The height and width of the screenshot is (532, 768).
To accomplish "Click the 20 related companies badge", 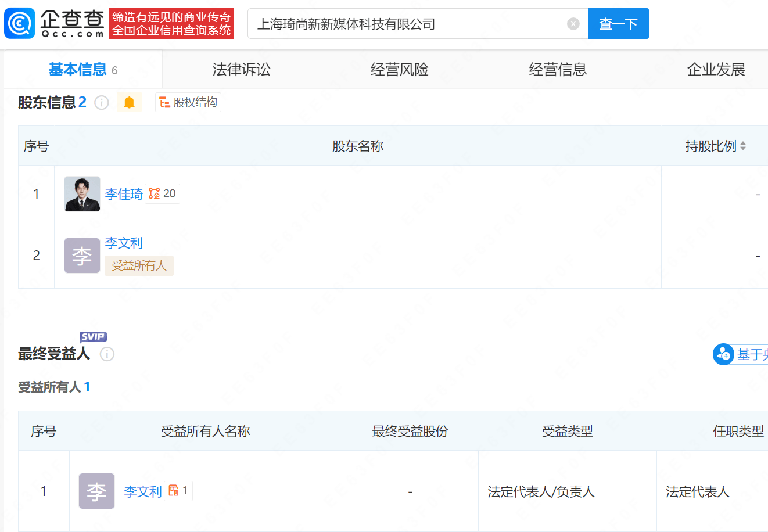I will [163, 194].
